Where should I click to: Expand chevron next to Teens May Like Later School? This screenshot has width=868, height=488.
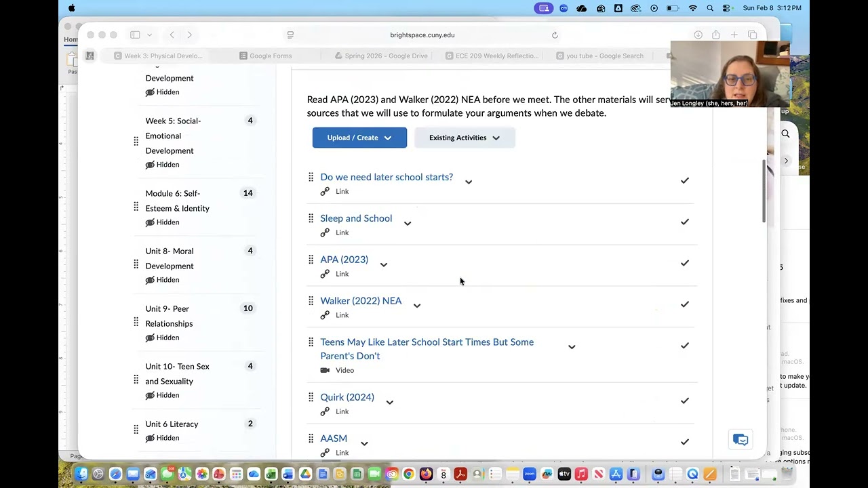(572, 347)
